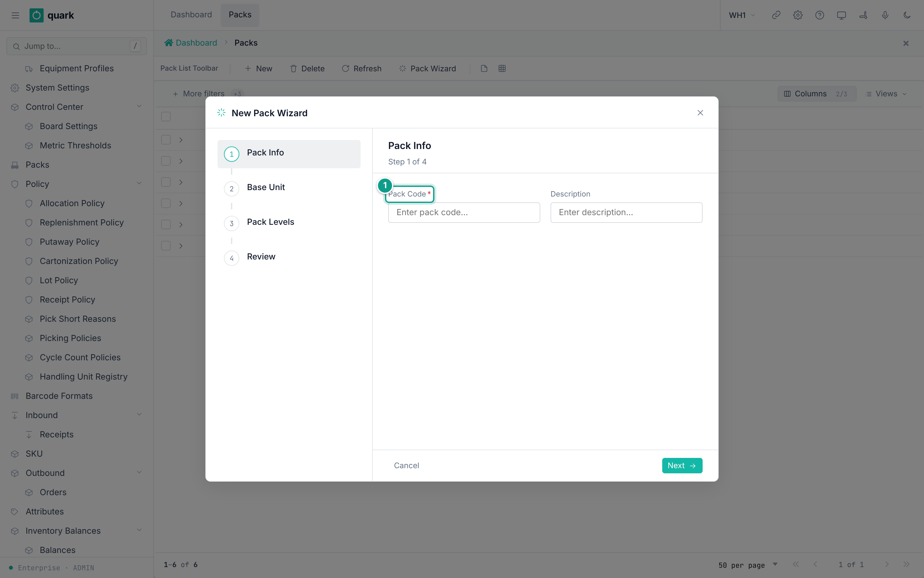Viewport: 924px width, 578px height.
Task: Collapse the Inventory Balances section
Action: [x=139, y=530]
